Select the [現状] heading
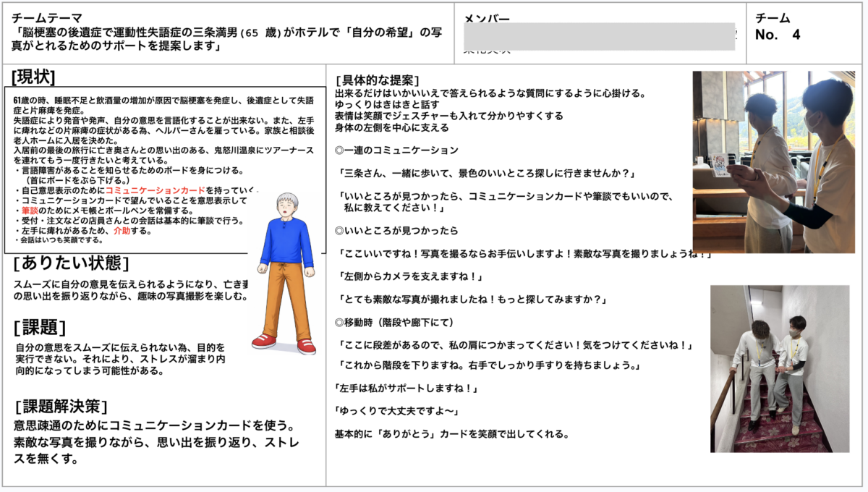The image size is (868, 492). (33, 76)
